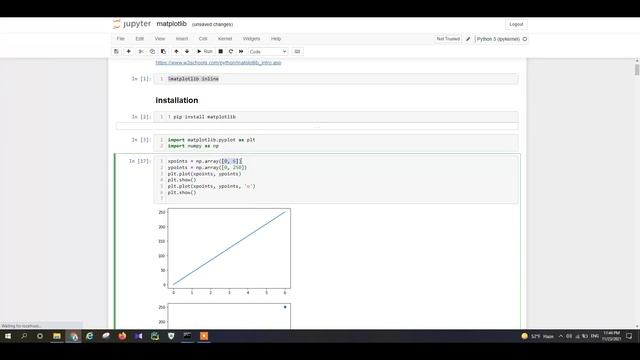This screenshot has width=640, height=360.
Task: Open the Edit menu
Action: click(140, 39)
